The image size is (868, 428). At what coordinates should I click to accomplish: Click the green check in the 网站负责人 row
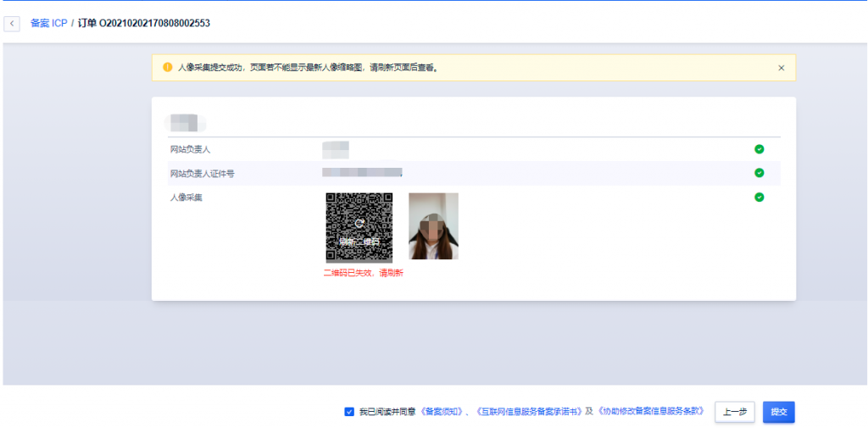tap(759, 149)
